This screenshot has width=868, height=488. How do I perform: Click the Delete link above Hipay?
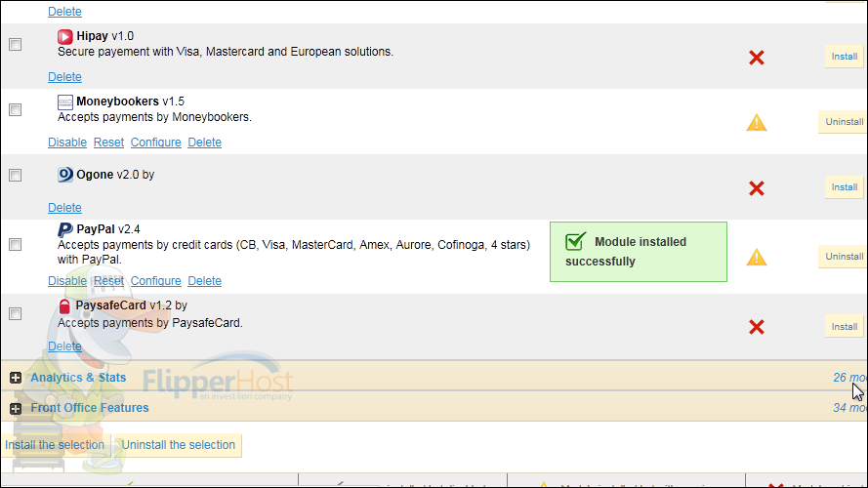pyautogui.click(x=64, y=12)
